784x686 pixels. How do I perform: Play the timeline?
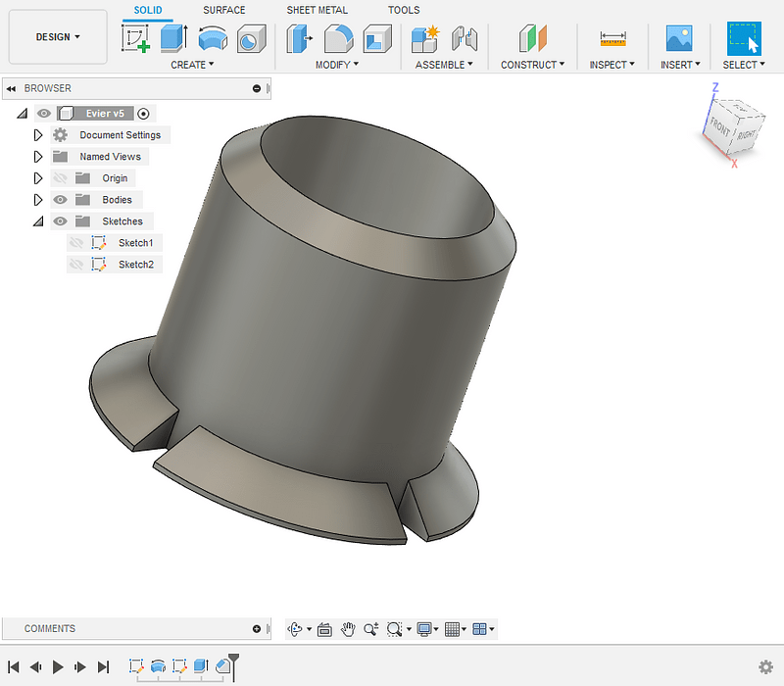[58, 667]
